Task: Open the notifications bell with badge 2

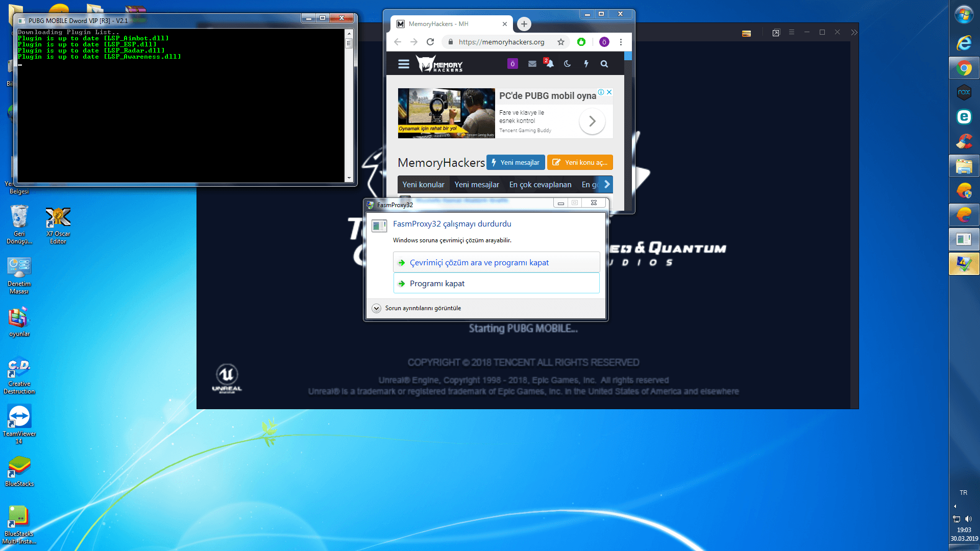Action: click(x=549, y=63)
